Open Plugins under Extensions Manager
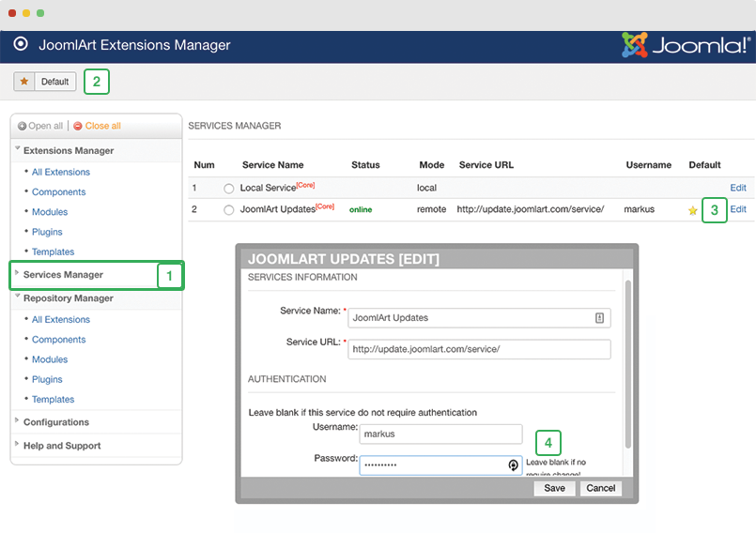This screenshot has width=756, height=533. (x=47, y=232)
